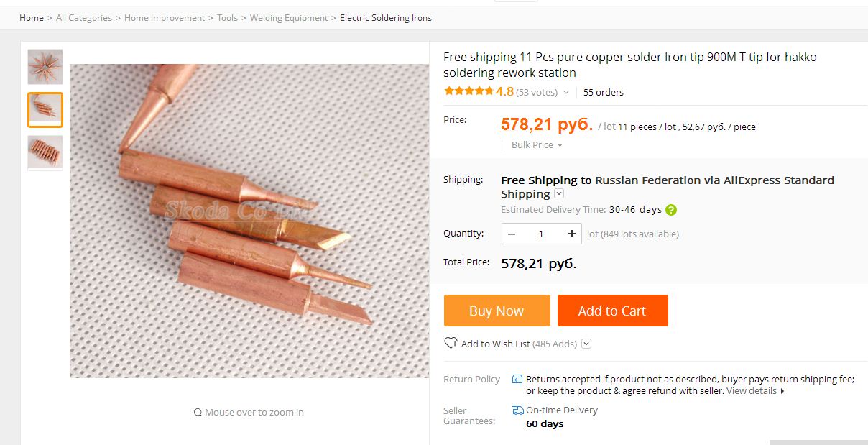Click the Return Policy returns icon
868x445 pixels.
tap(517, 379)
